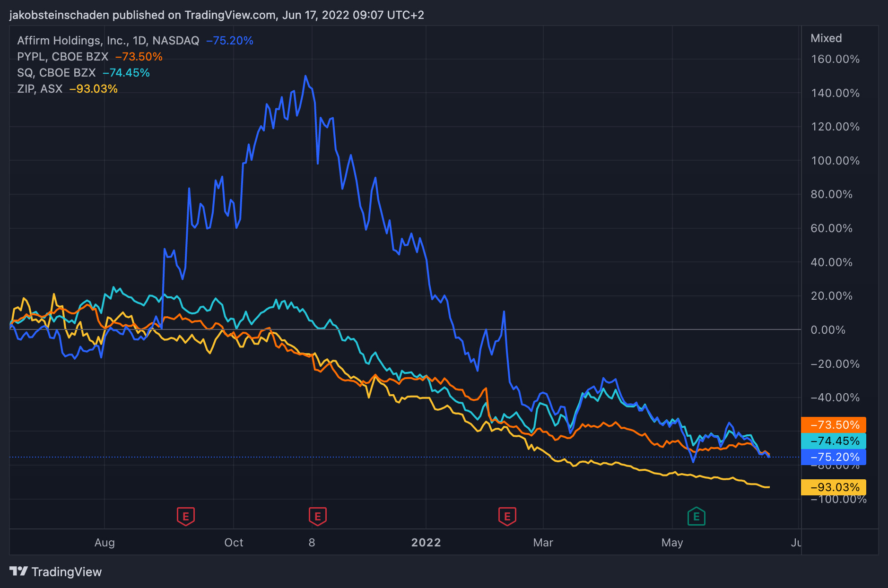Click the SQ −74.45% value in the legend

(126, 73)
